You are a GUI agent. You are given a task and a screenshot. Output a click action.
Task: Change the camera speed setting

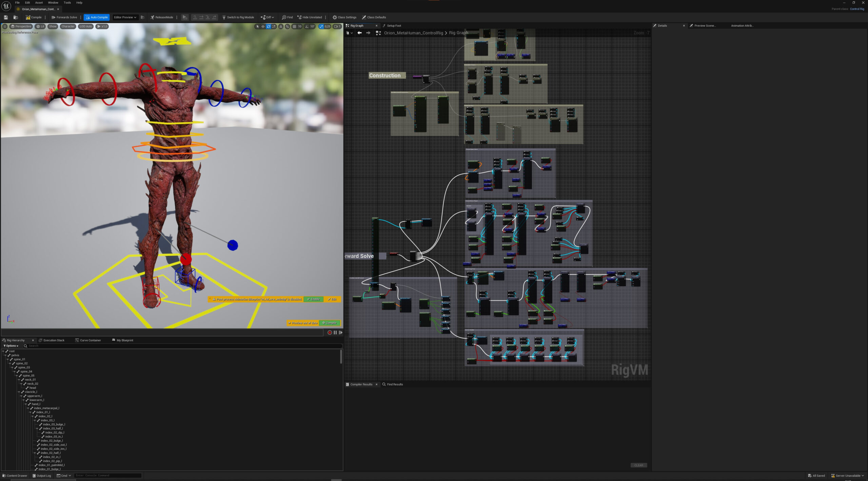pos(337,26)
